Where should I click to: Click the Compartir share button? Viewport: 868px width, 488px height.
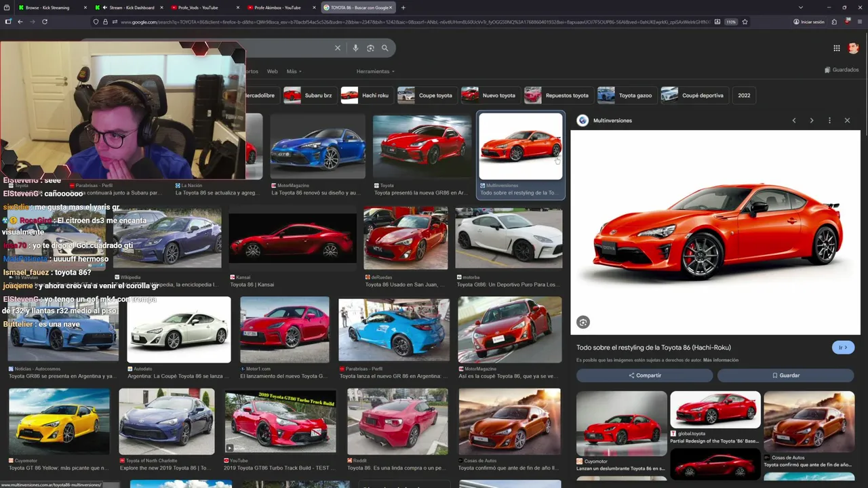[x=644, y=375]
